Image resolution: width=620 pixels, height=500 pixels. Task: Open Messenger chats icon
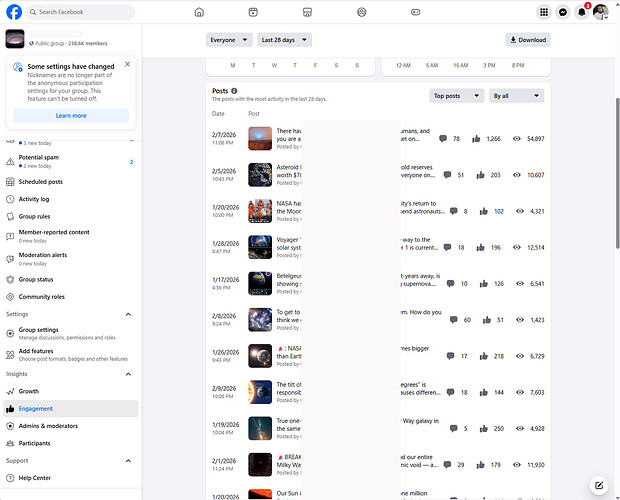(563, 12)
